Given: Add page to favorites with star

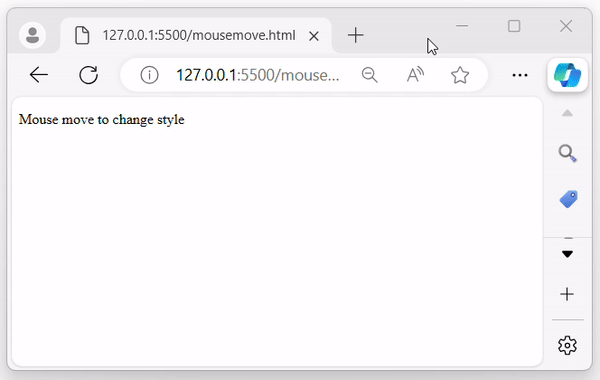Looking at the screenshot, I should tap(460, 75).
